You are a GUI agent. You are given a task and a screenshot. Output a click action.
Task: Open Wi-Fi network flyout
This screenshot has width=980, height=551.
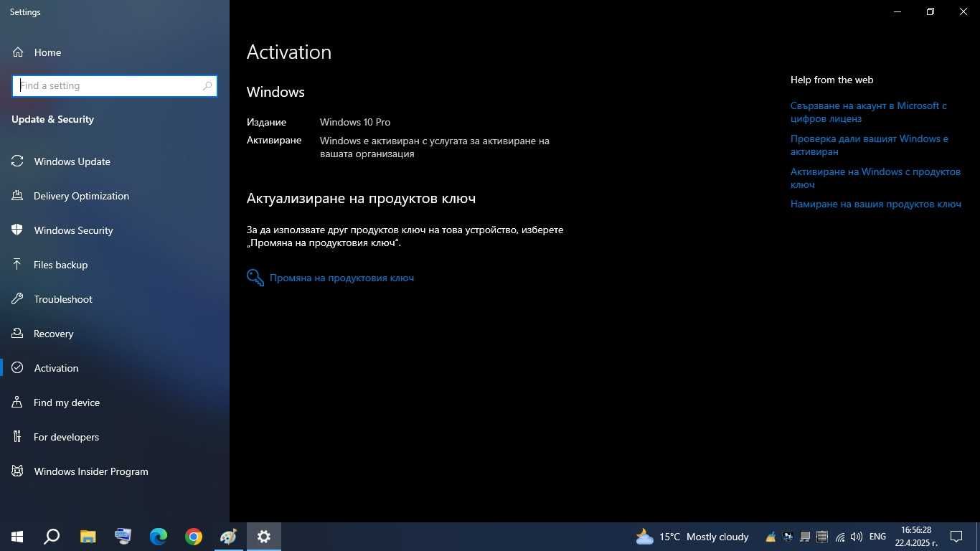pyautogui.click(x=839, y=537)
